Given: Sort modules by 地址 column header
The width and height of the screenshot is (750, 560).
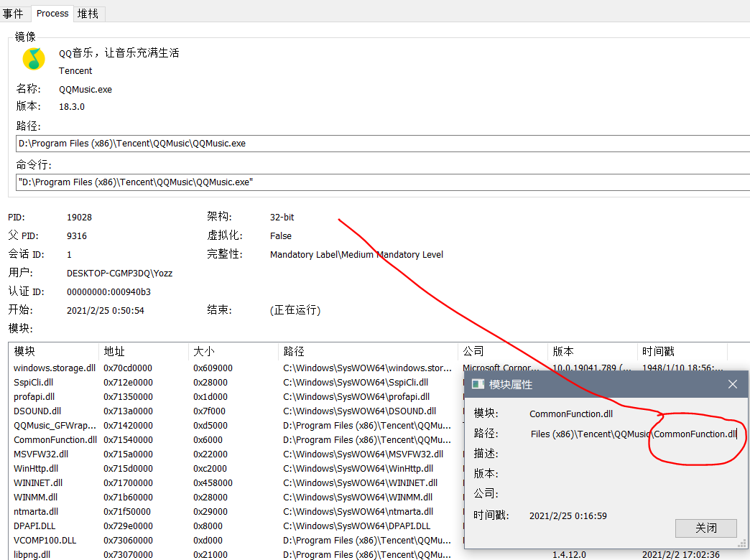Looking at the screenshot, I should (144, 352).
